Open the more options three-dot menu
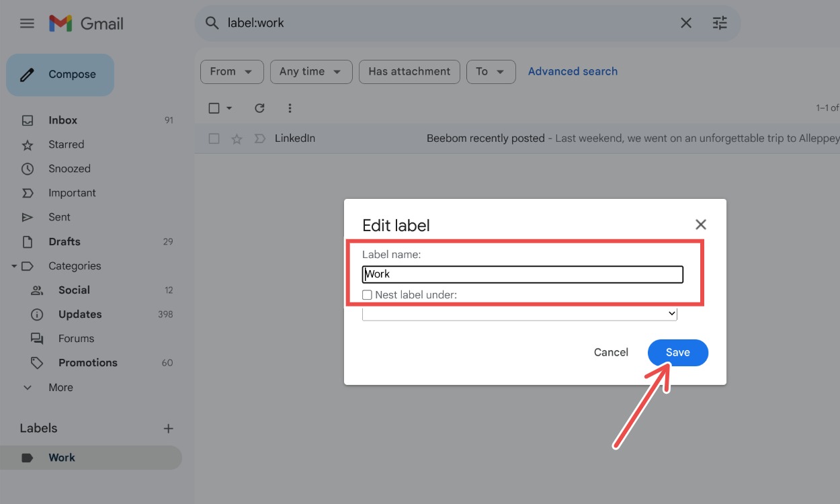840x504 pixels. click(x=290, y=108)
